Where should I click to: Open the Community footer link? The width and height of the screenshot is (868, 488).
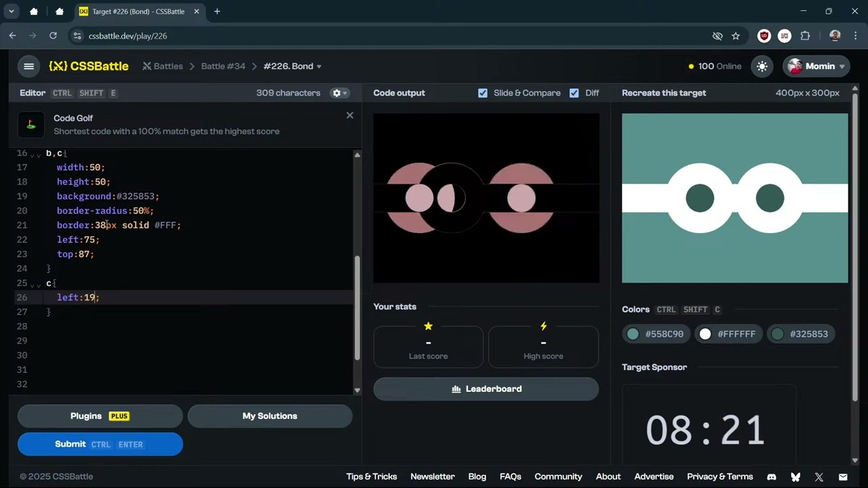[x=558, y=476]
